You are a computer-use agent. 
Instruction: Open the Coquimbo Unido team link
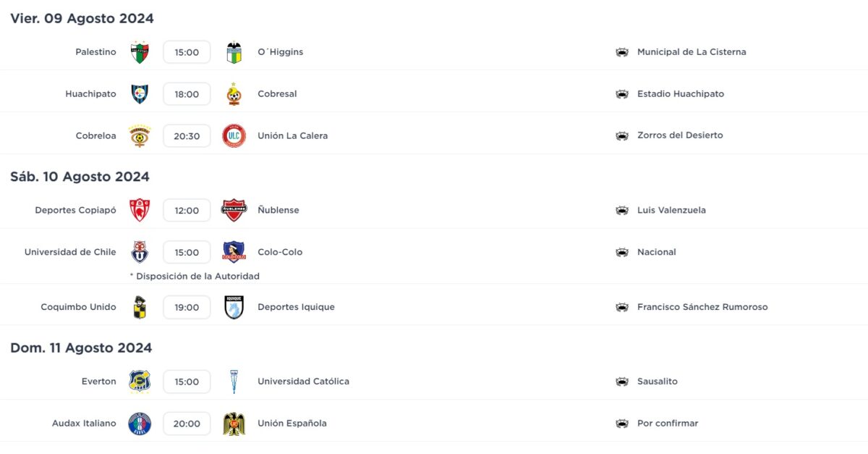78,307
